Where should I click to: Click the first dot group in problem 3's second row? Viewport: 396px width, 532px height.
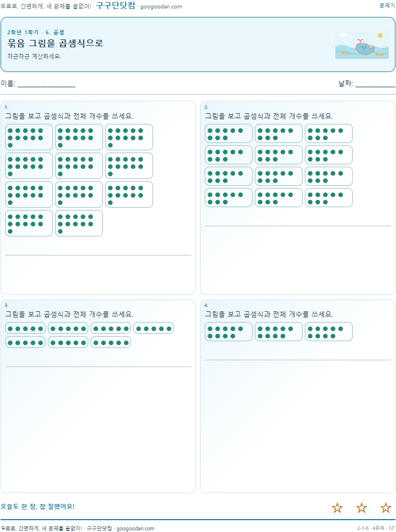tap(25, 342)
